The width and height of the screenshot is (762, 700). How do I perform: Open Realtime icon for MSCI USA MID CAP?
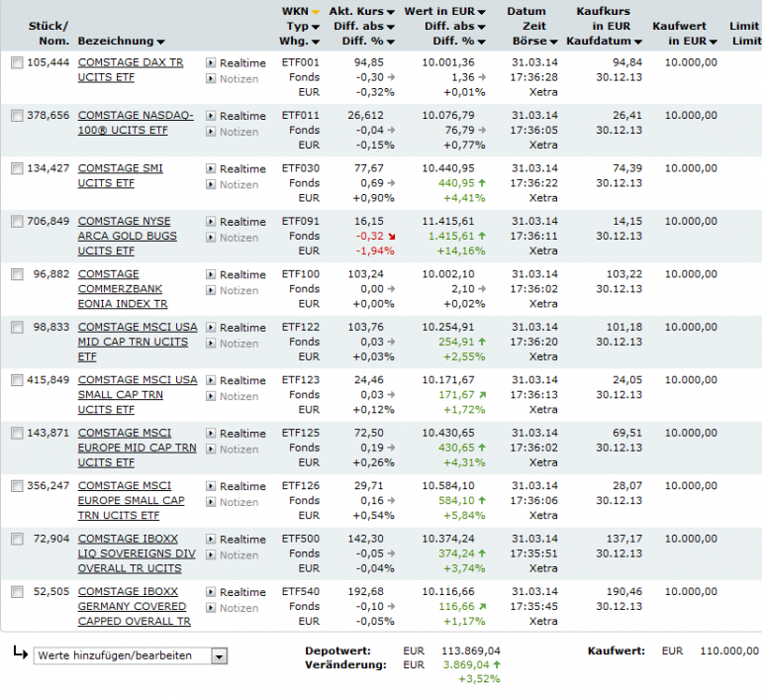click(x=211, y=328)
